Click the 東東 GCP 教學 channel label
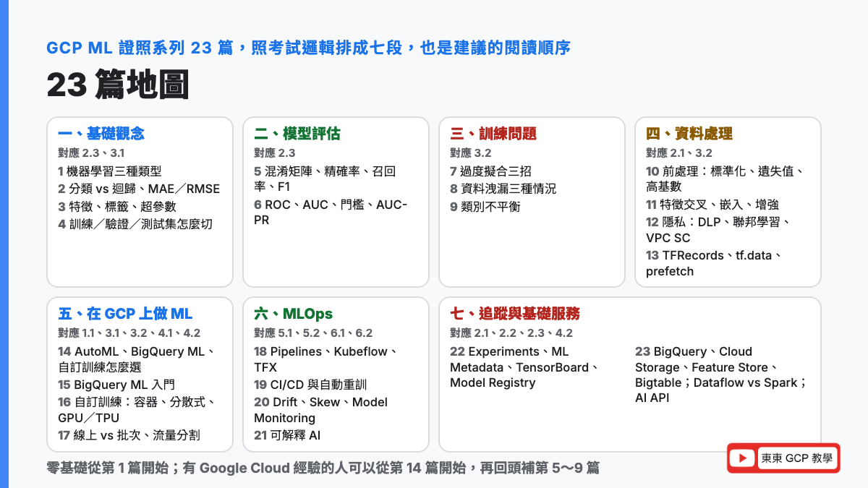Screen dimensions: 868x488 pos(796,458)
